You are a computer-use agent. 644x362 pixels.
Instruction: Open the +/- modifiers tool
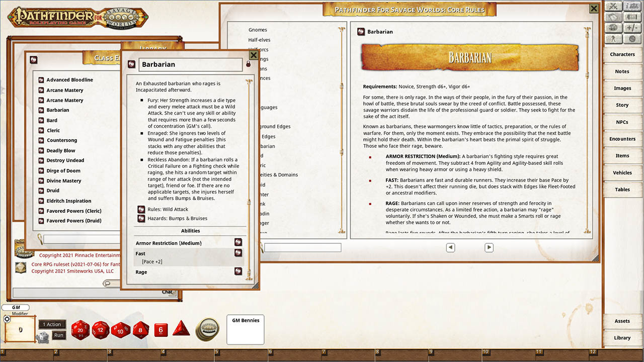(x=632, y=27)
